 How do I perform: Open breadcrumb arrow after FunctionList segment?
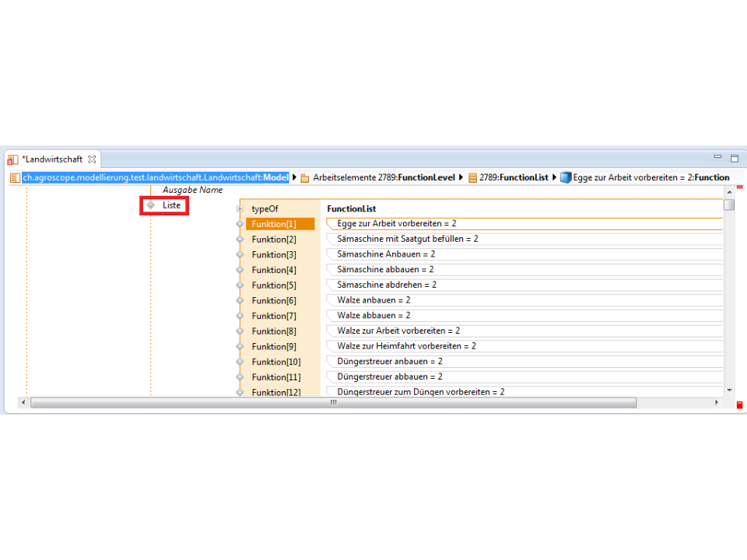(x=554, y=178)
